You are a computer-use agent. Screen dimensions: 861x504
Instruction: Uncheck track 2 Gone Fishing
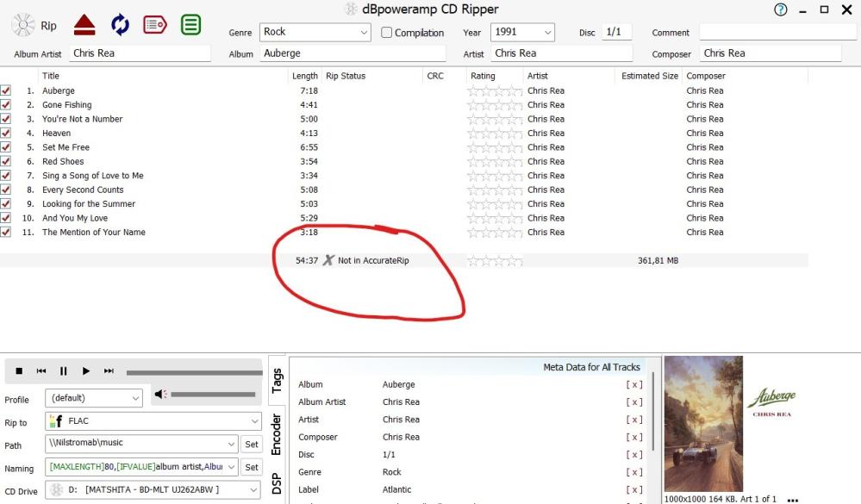click(5, 104)
